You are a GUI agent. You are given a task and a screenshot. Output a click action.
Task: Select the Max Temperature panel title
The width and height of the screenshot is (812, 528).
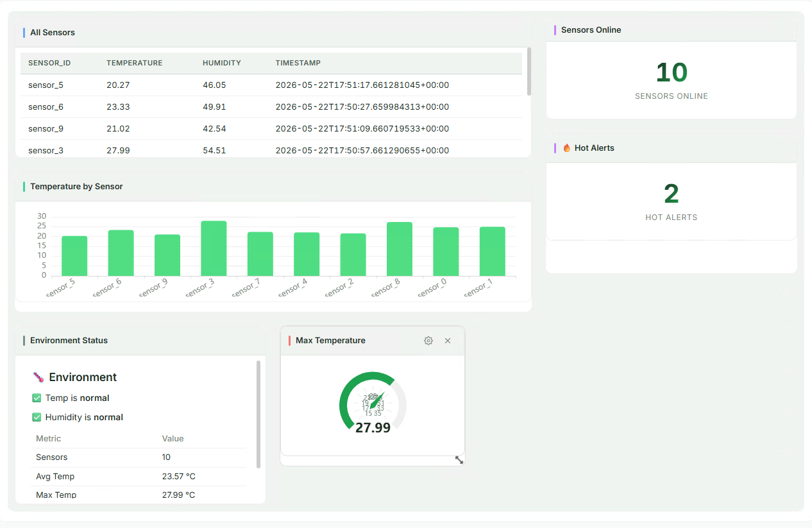pos(330,341)
